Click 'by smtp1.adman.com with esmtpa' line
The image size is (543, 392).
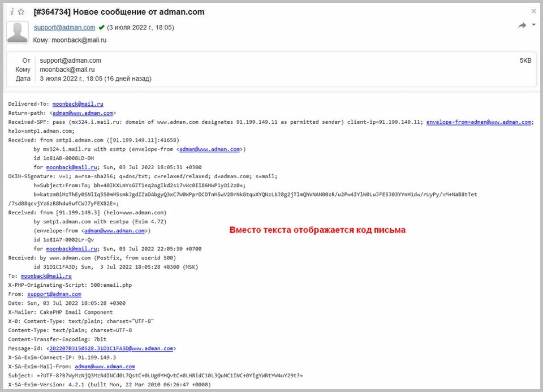click(x=100, y=222)
